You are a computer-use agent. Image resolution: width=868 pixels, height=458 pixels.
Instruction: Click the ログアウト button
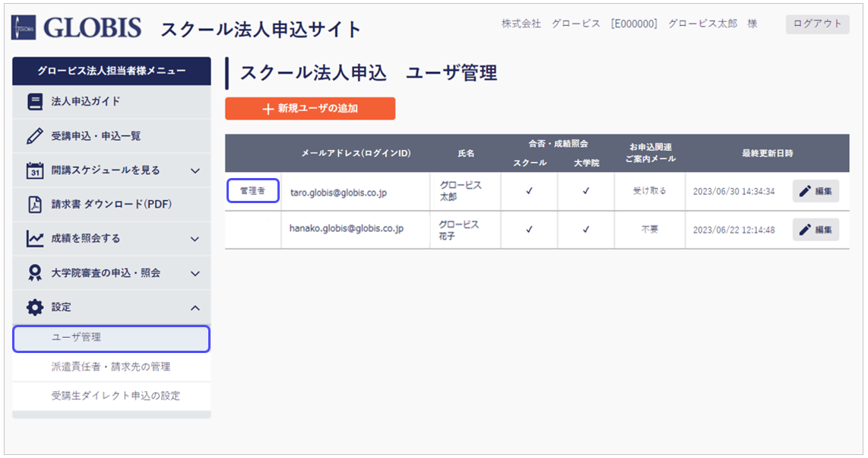pyautogui.click(x=817, y=24)
